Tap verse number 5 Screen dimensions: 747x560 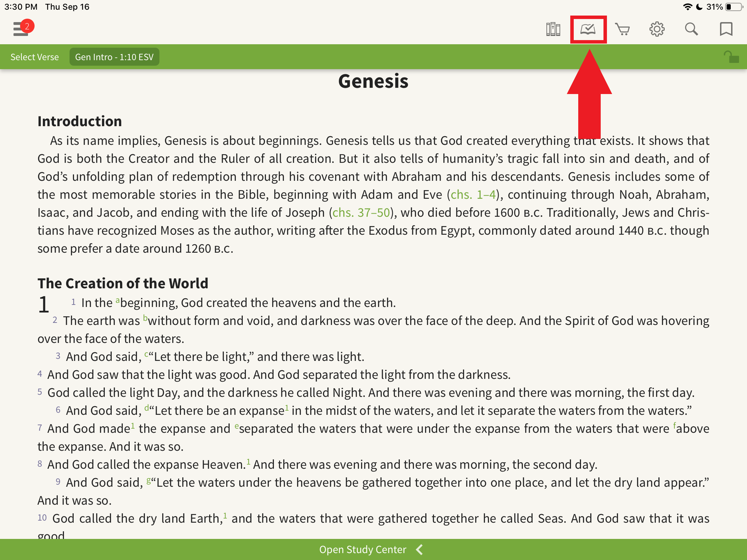40,392
